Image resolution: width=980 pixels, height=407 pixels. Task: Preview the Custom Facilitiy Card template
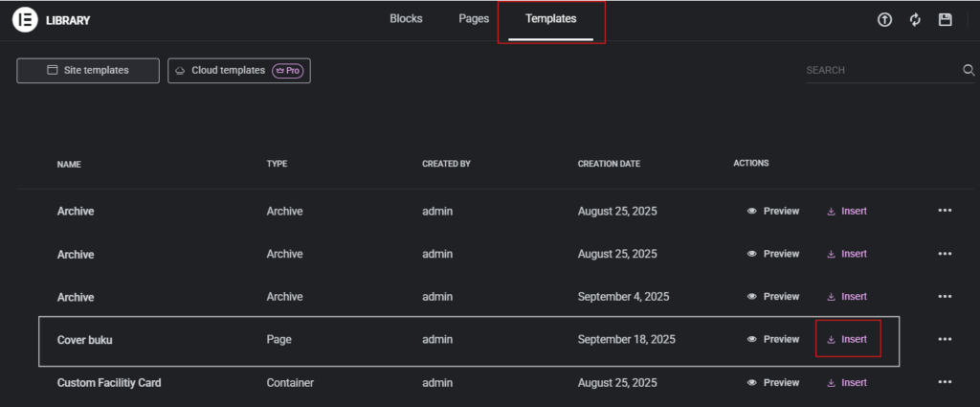pos(773,382)
